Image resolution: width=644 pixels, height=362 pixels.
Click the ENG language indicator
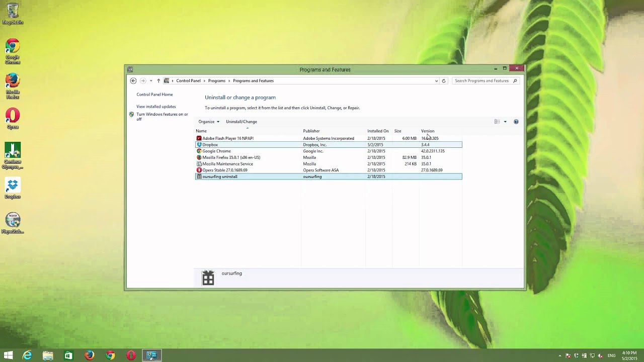coord(612,355)
